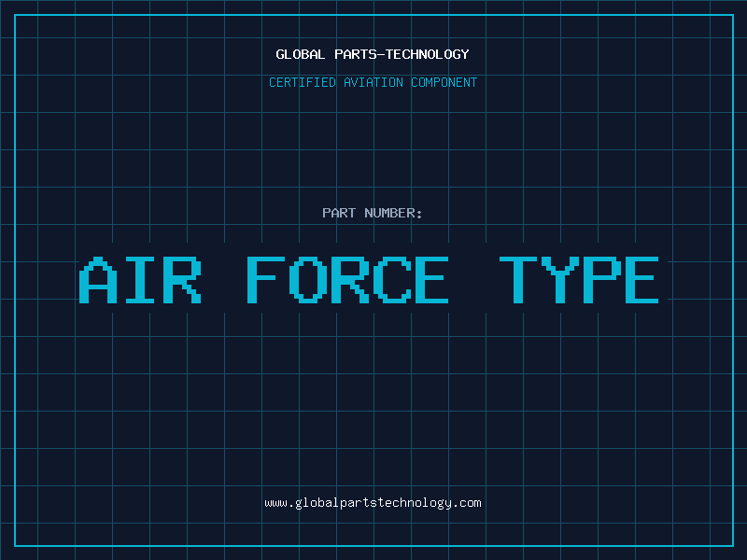Click the 'PART NUMBER:' label
747x560 pixels.
click(x=373, y=213)
